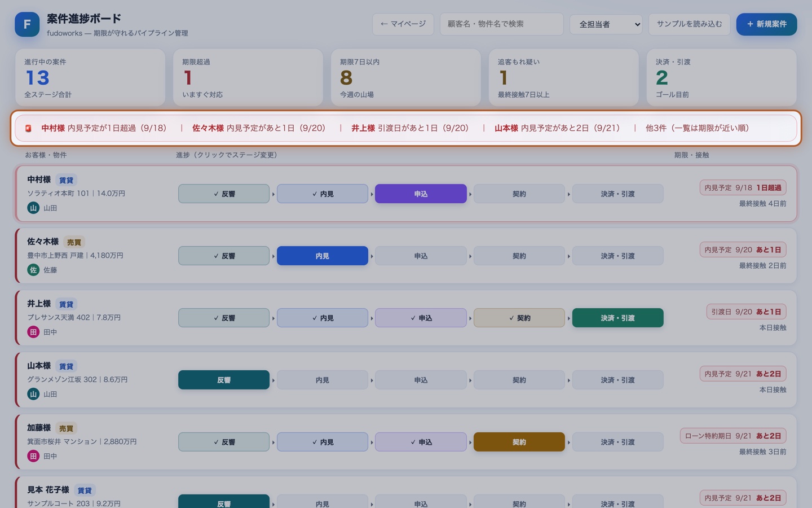The width and height of the screenshot is (812, 508).
Task: Click 賃貸 tag on 井上様 row
Action: 66,304
